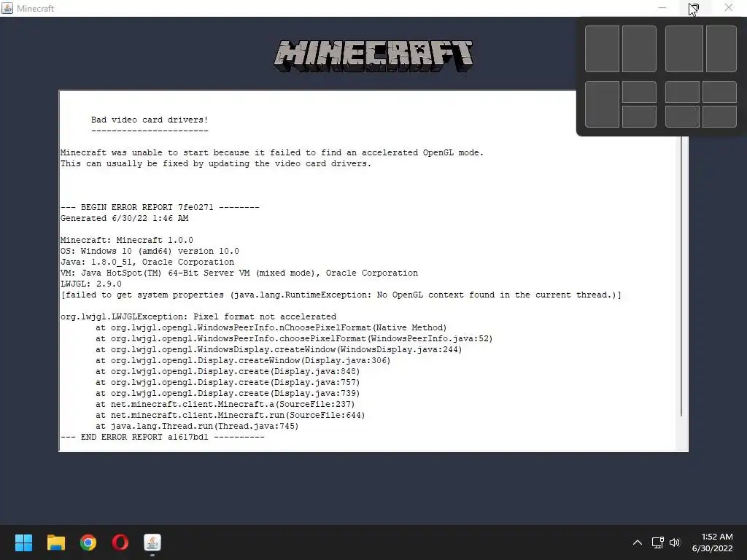Show hidden system tray icons chevron
Image resolution: width=747 pixels, height=560 pixels.
[x=638, y=542]
